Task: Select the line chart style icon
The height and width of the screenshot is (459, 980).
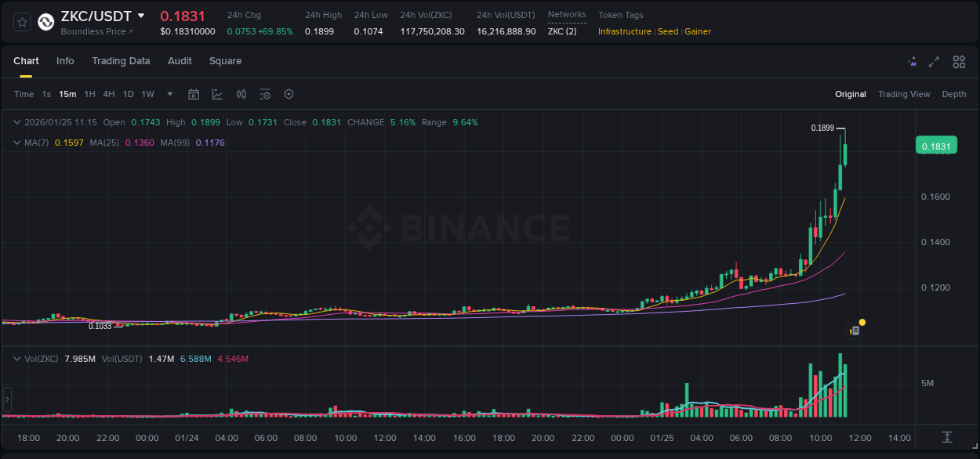Action: coord(217,94)
